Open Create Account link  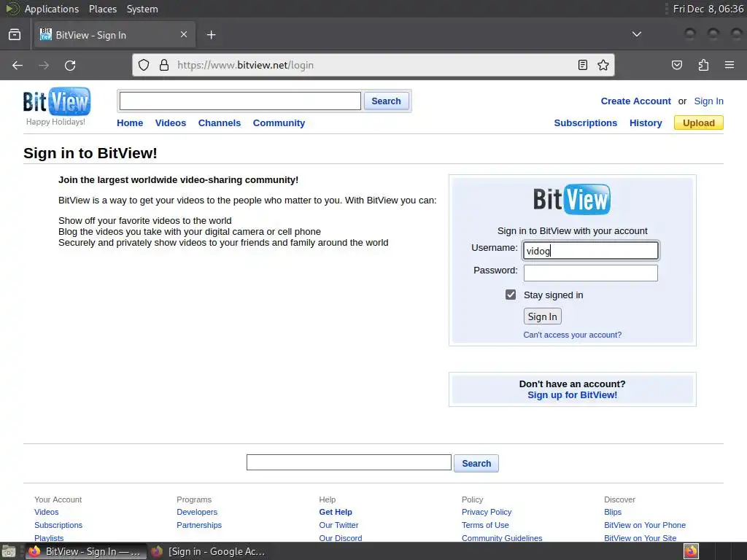point(635,101)
